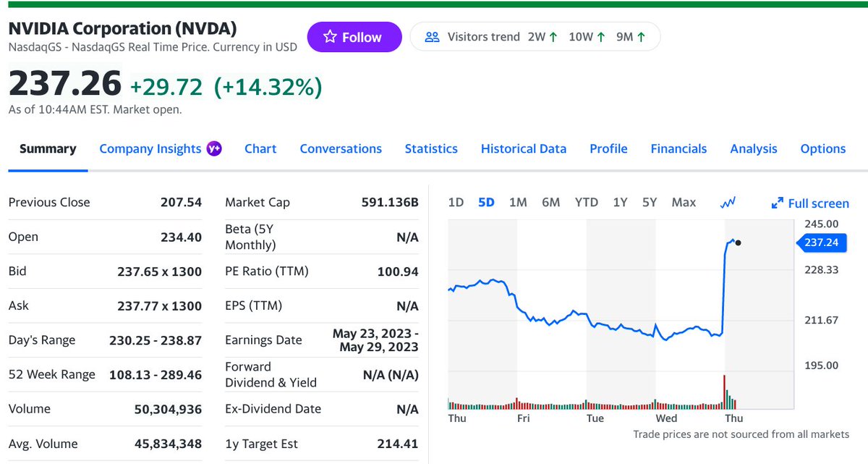Click 52 Week Range 108.13 - 289.46

click(x=156, y=374)
